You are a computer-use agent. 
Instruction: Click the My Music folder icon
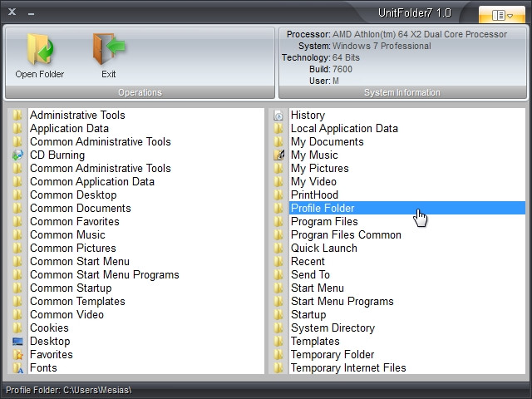[x=278, y=155]
